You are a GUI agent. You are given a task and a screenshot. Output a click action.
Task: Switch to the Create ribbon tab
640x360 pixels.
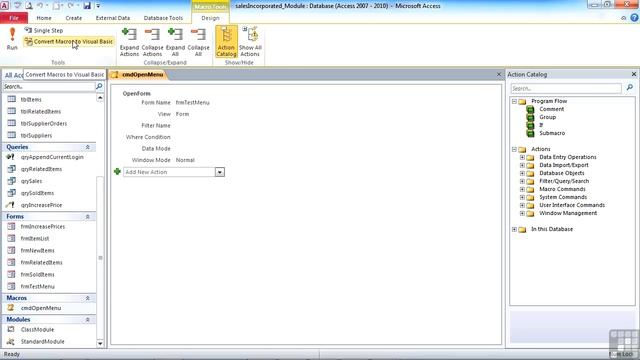(73, 18)
